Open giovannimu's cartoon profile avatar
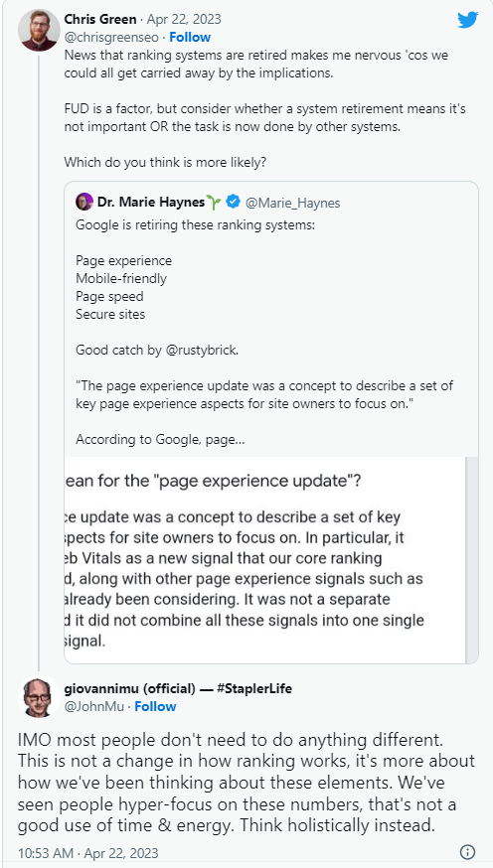The height and width of the screenshot is (868, 493). (x=39, y=696)
